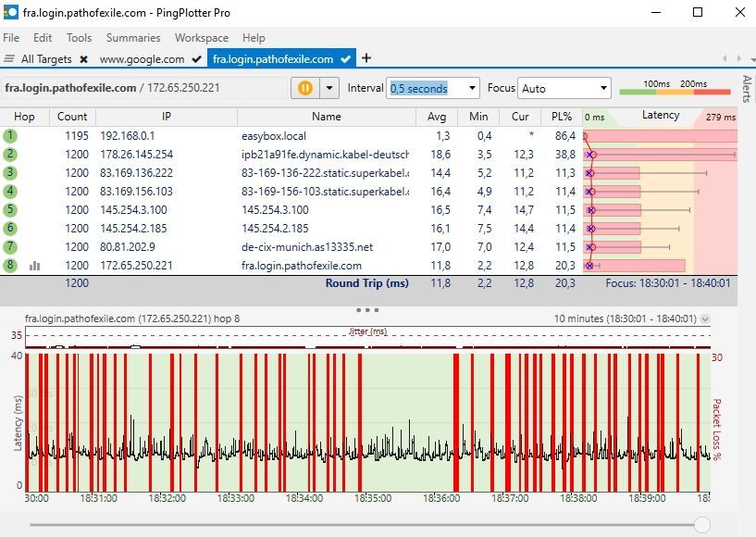Open the dropdown arrow beside the pause button
756x537 pixels.
[329, 88]
